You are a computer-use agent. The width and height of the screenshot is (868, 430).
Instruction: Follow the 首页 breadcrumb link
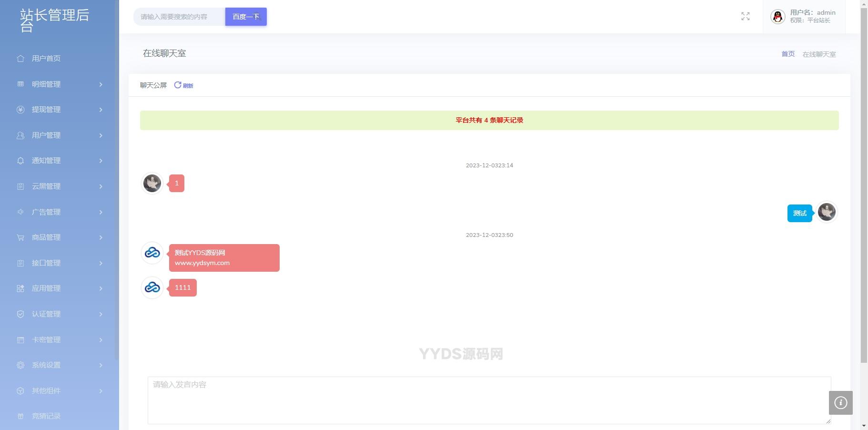788,54
